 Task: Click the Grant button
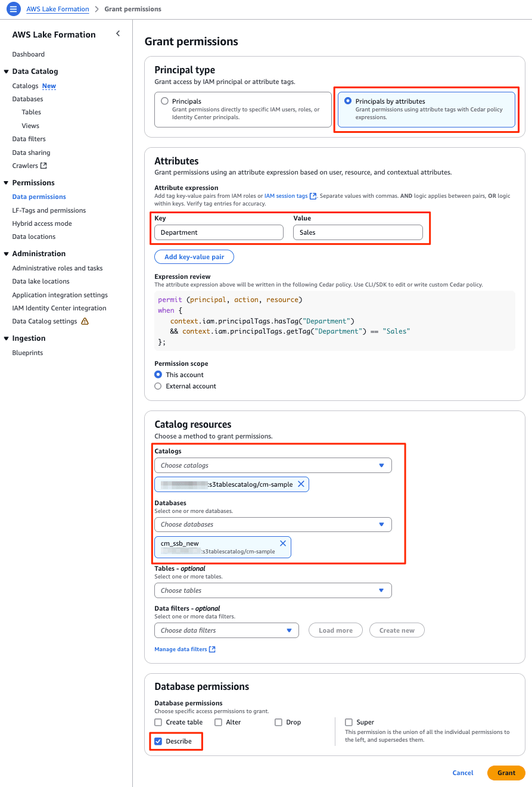click(506, 773)
